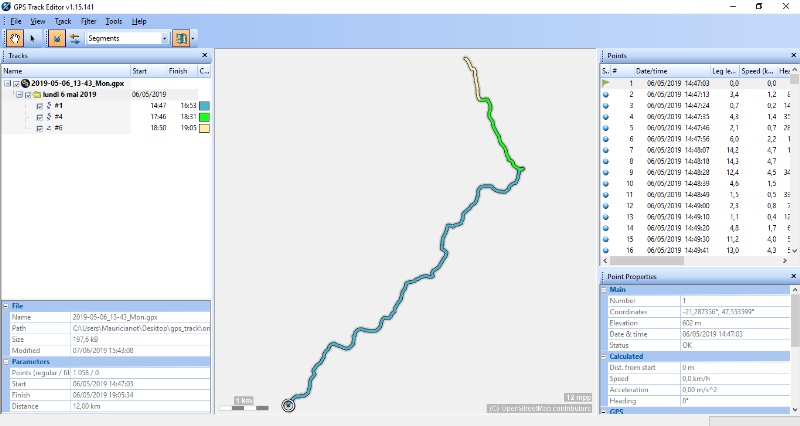Click the folder icon of lundi 6 mai 2019
The image size is (800, 426).
[x=37, y=94]
